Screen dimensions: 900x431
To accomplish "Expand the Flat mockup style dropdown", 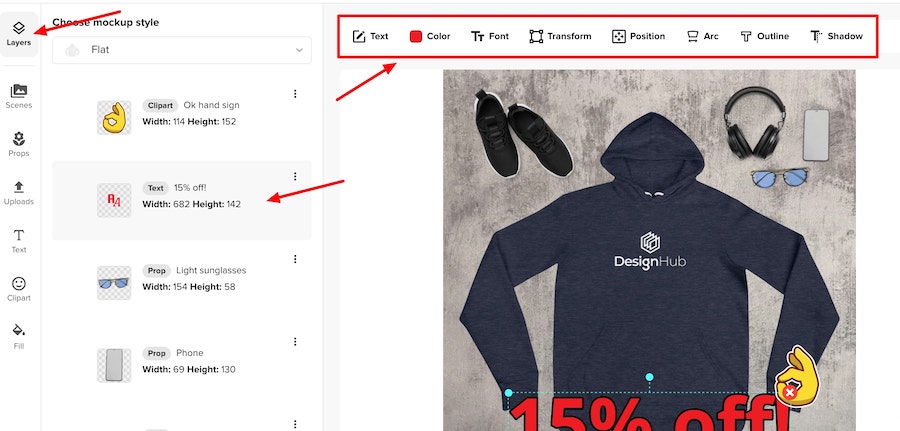I will 182,50.
